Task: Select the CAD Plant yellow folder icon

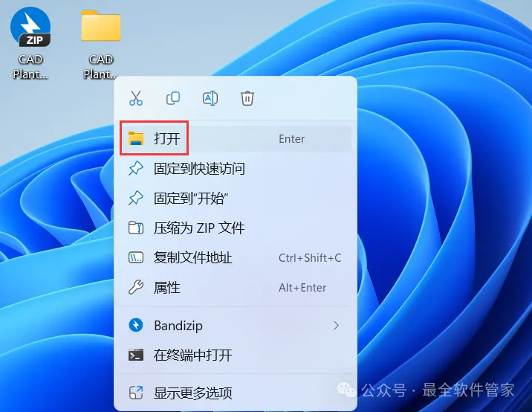Action: [101, 26]
